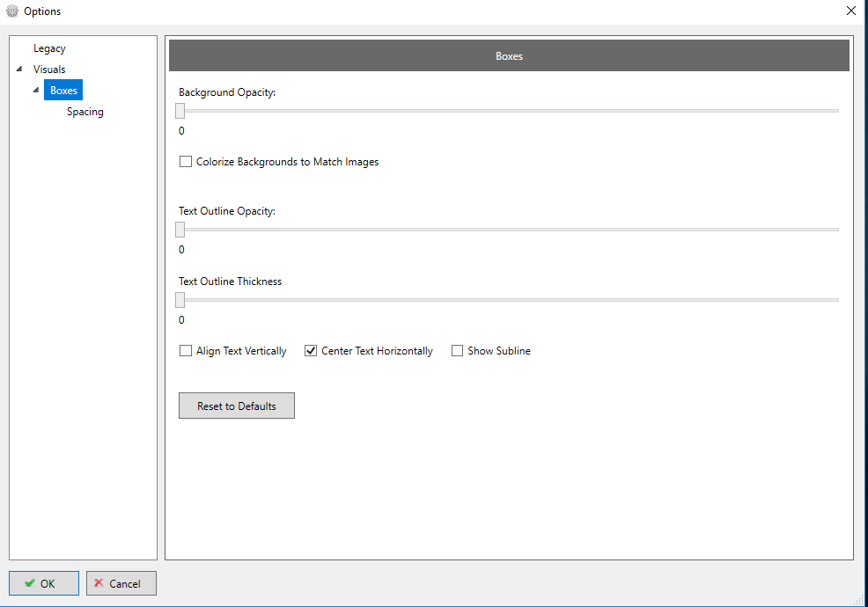Click the Background Opacity label
This screenshot has height=607, width=868.
(x=227, y=92)
